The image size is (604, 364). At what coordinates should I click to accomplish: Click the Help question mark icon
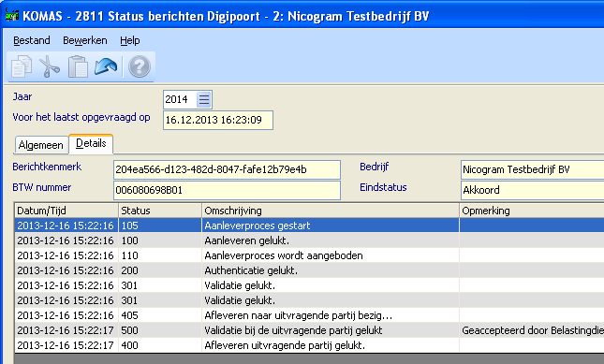pos(139,66)
